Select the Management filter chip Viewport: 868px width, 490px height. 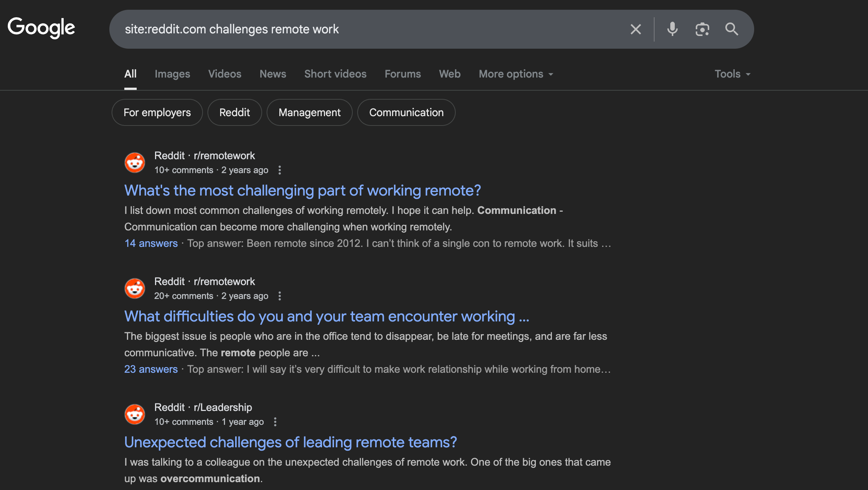[x=309, y=112]
